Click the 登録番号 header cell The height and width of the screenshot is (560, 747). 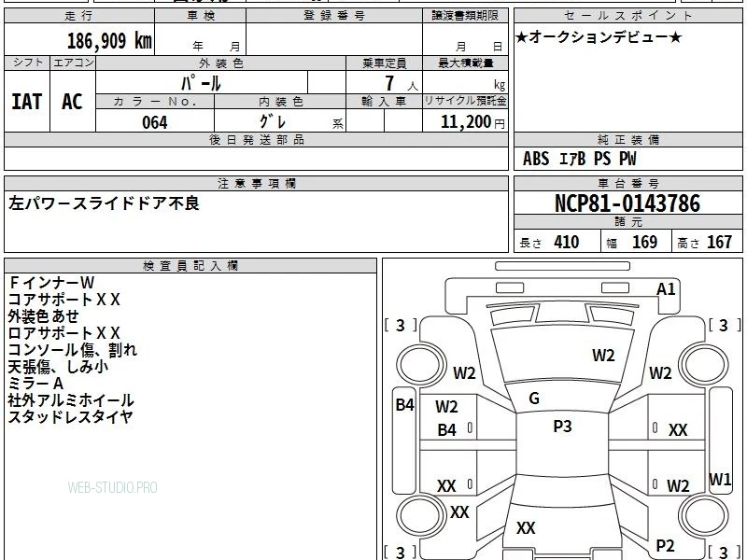334,16
